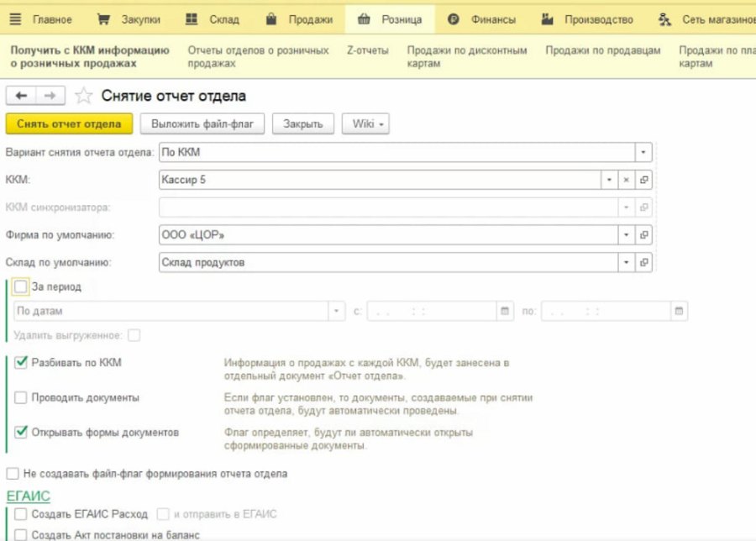Open the Z-отчеты link

[367, 50]
